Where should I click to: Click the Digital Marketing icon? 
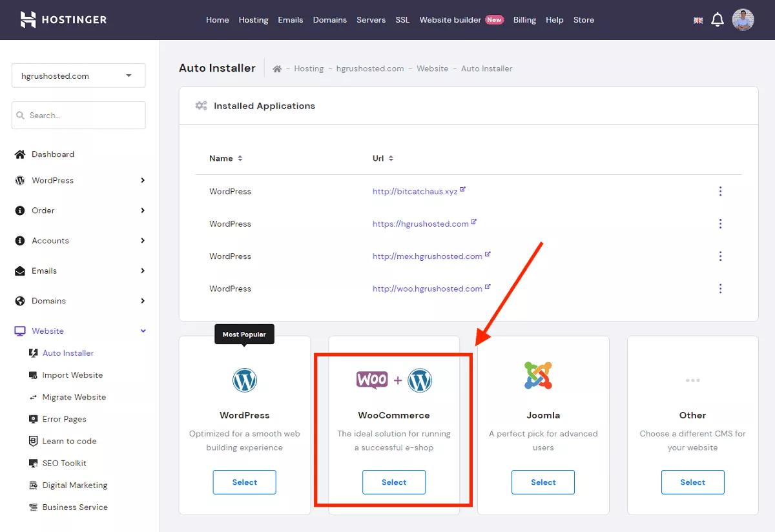pyautogui.click(x=34, y=485)
